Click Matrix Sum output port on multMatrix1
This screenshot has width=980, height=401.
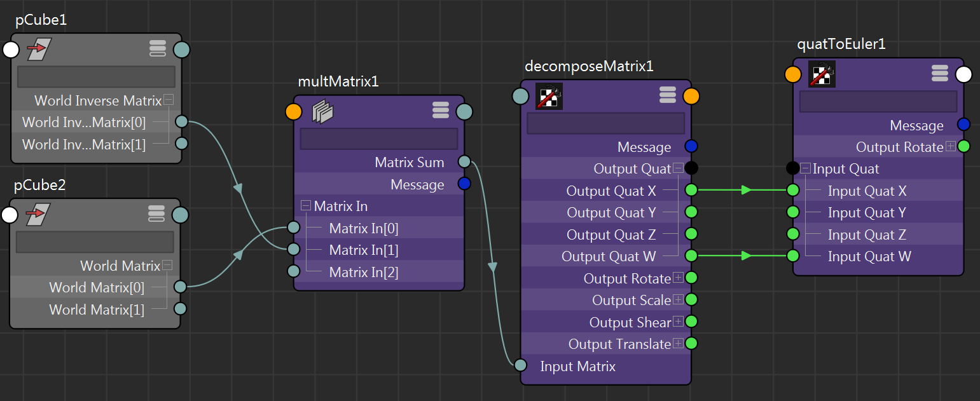point(464,162)
